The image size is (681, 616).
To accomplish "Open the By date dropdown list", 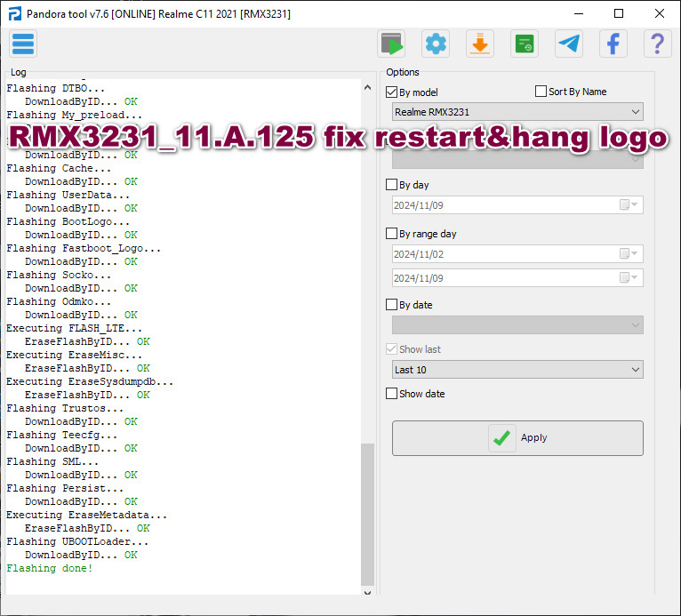I will [x=517, y=324].
